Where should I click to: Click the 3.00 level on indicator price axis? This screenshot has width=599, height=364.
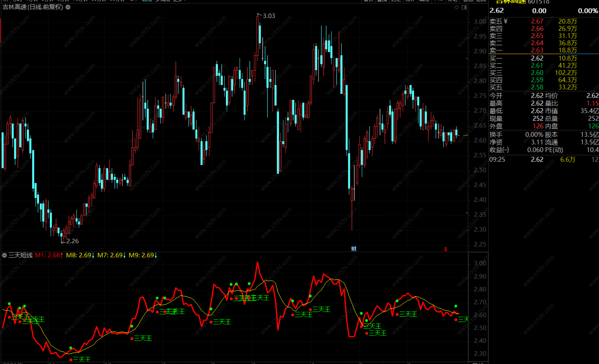click(x=480, y=263)
